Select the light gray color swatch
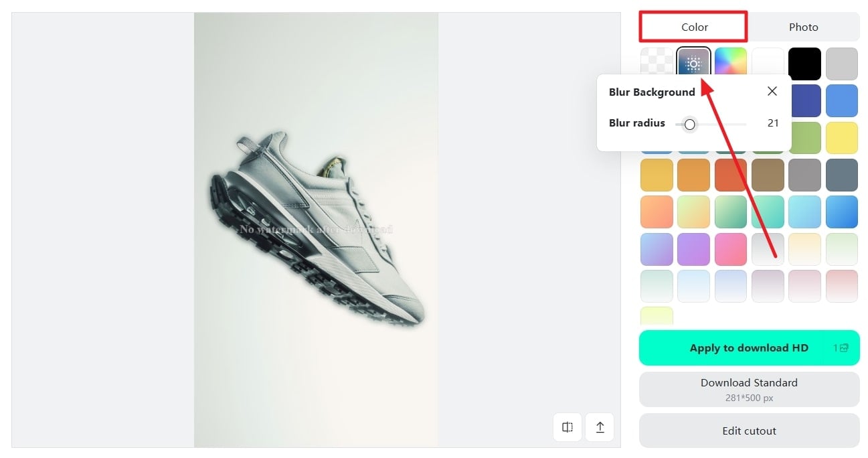Screen dimensions: 868x458 pyautogui.click(x=842, y=64)
